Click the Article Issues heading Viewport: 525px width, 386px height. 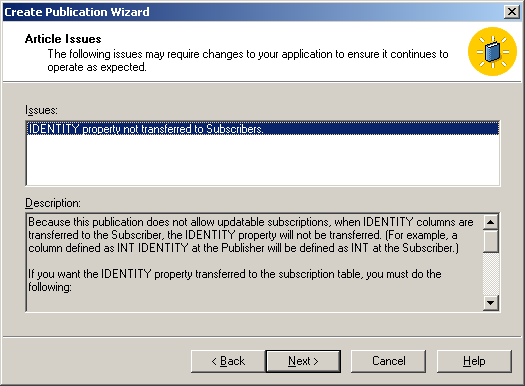pyautogui.click(x=63, y=39)
